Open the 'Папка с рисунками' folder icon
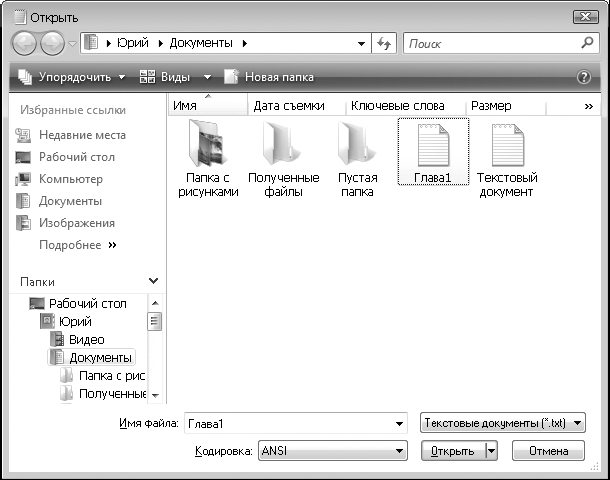The width and height of the screenshot is (610, 480). pyautogui.click(x=208, y=145)
